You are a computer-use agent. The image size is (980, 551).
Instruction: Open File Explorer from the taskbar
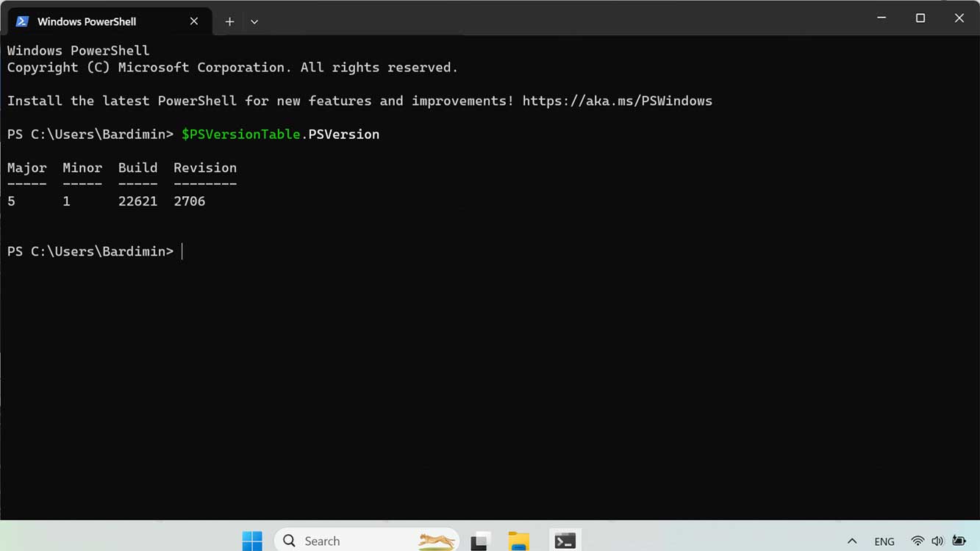coord(519,541)
